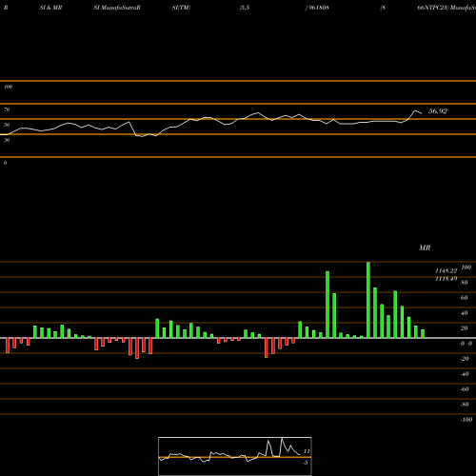Click the 60 axis label of histogram
The image size is (476, 476).
coord(465,298)
